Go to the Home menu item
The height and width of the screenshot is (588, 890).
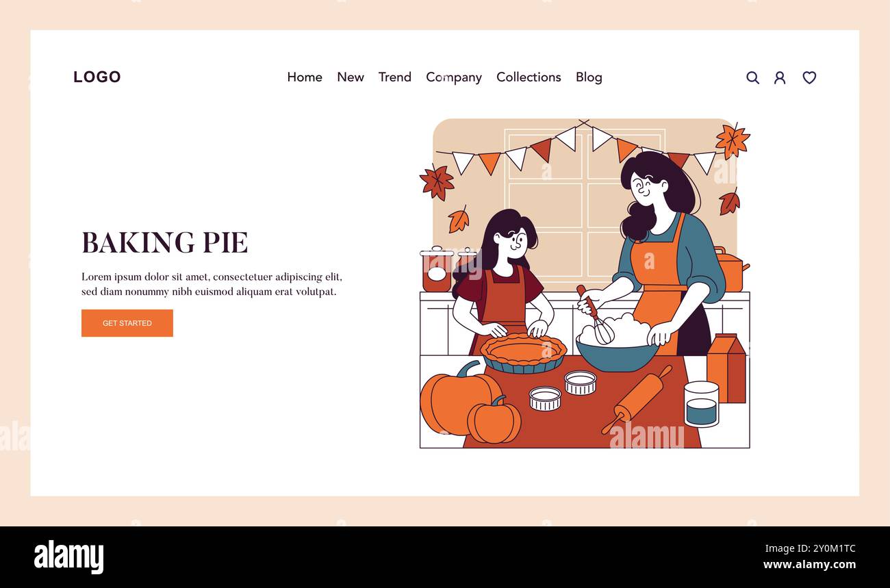point(305,77)
